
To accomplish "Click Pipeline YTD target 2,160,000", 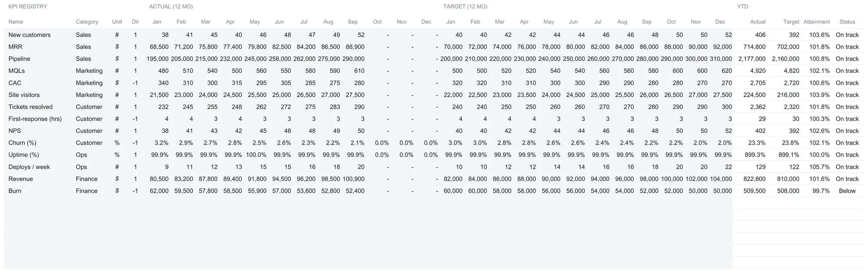I will pos(786,59).
